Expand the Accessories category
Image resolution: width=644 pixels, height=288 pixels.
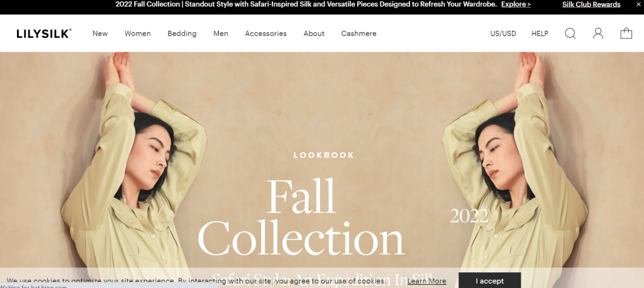tap(266, 34)
